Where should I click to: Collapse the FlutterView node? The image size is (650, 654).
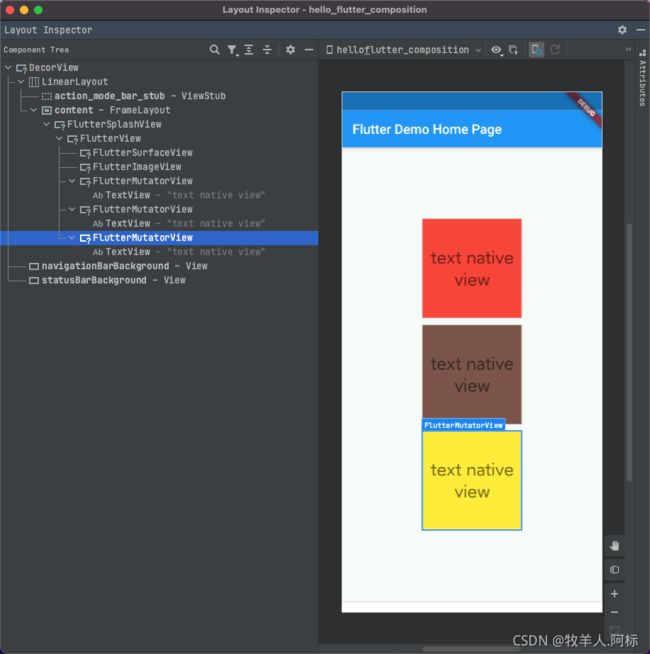coord(59,138)
